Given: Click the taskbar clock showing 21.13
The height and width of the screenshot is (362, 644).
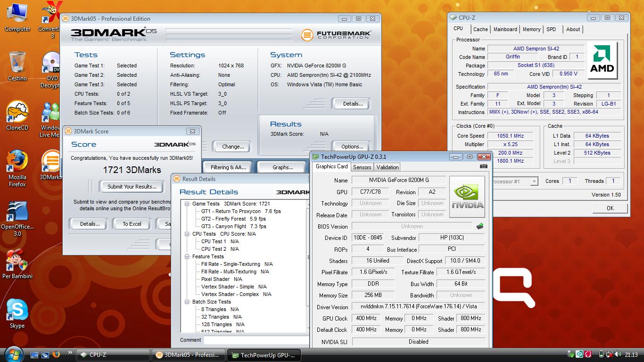Looking at the screenshot, I should click(631, 354).
